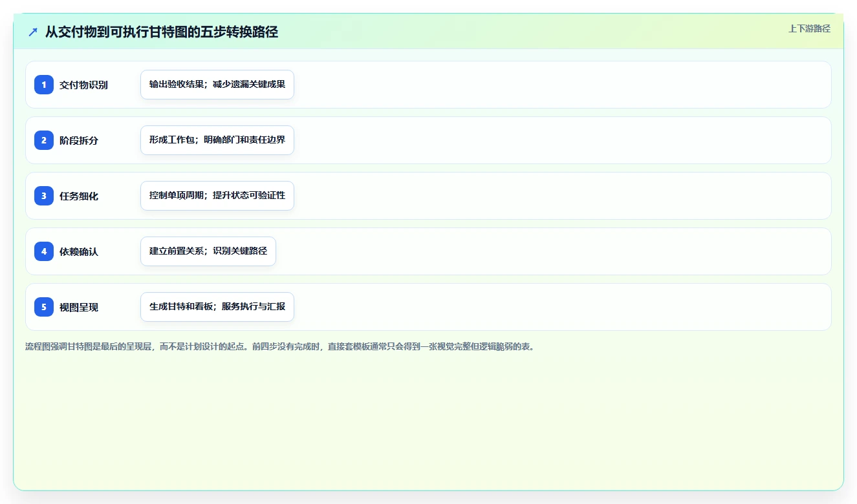Select the 任务细化 step label

click(79, 196)
